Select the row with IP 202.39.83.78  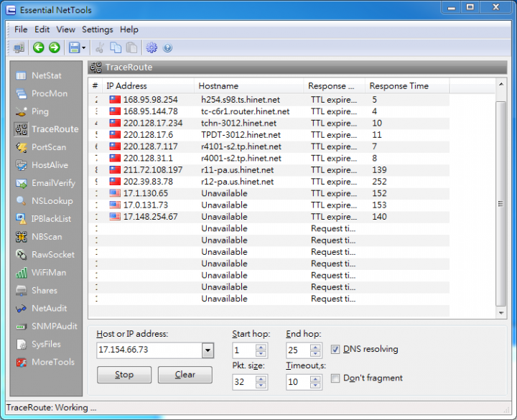tap(269, 182)
